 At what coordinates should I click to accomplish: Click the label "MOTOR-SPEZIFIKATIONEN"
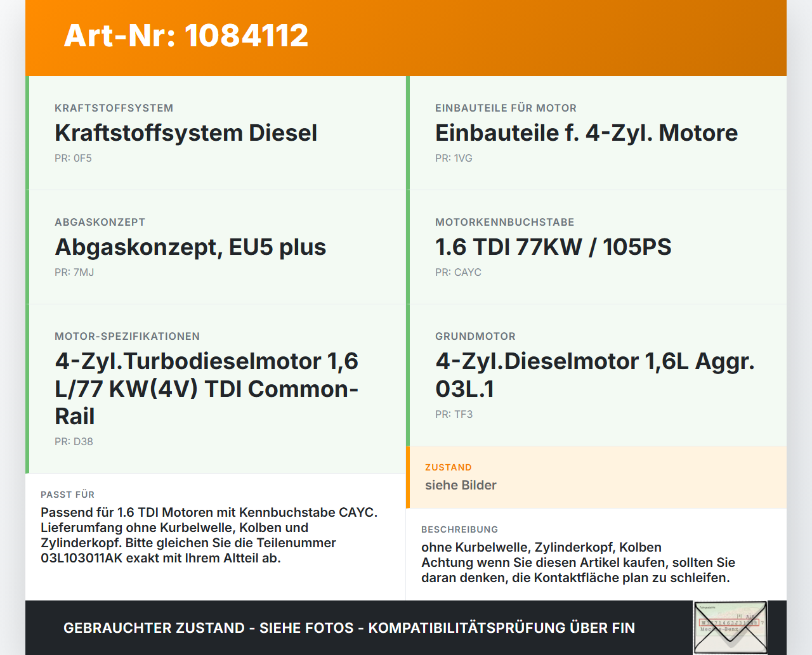(x=128, y=336)
